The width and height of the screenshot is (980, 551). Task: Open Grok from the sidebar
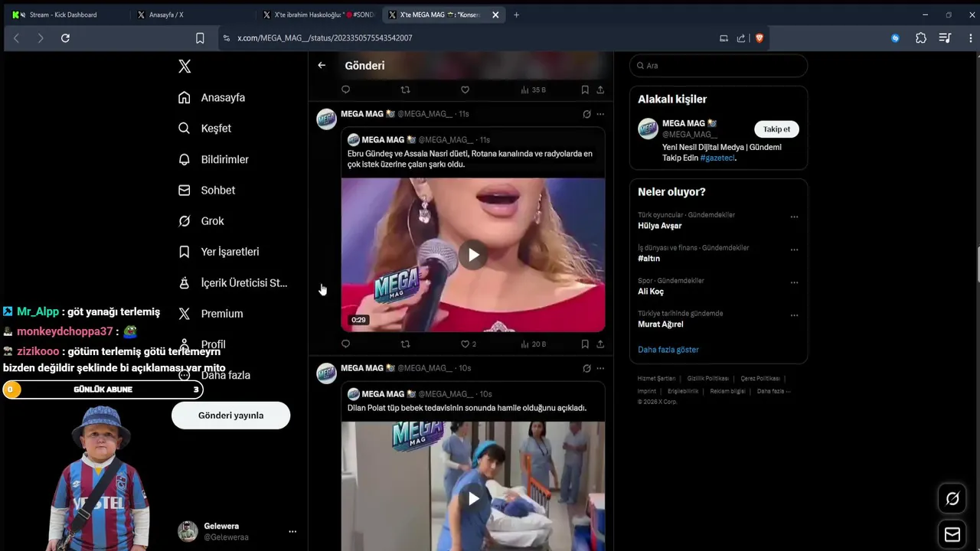(x=201, y=221)
